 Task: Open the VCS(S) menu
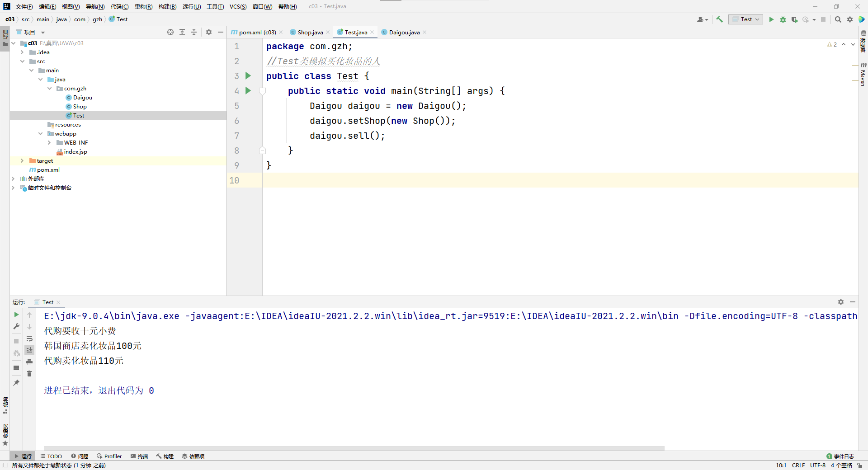coord(238,6)
